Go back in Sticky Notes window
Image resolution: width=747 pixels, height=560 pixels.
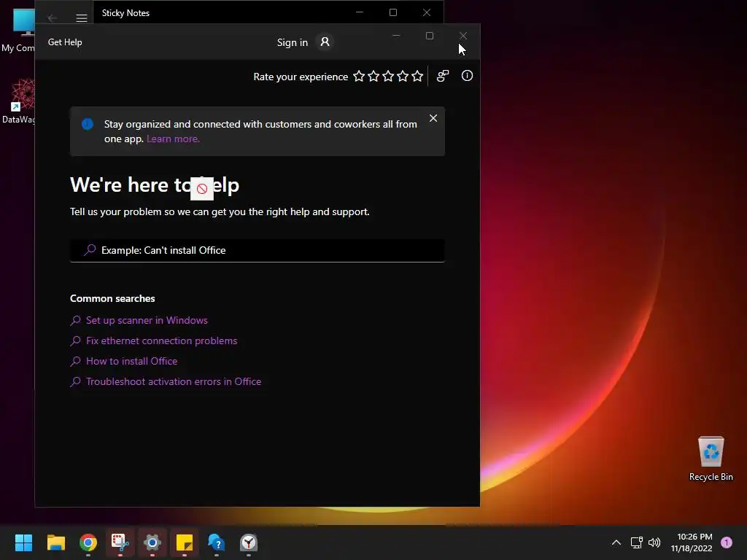coord(53,18)
